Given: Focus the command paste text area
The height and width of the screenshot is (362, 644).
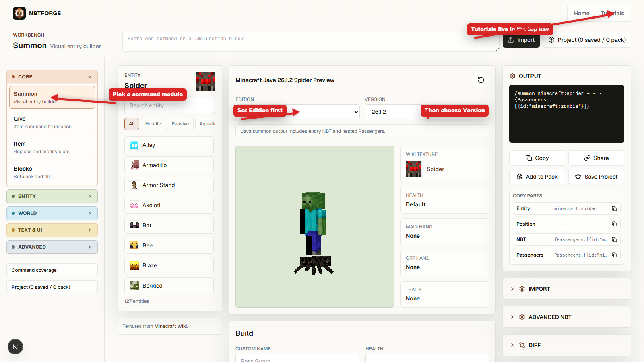Looking at the screenshot, I should 311,42.
